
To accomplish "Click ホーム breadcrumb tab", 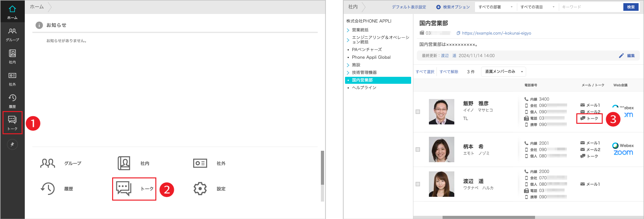I will (37, 7).
